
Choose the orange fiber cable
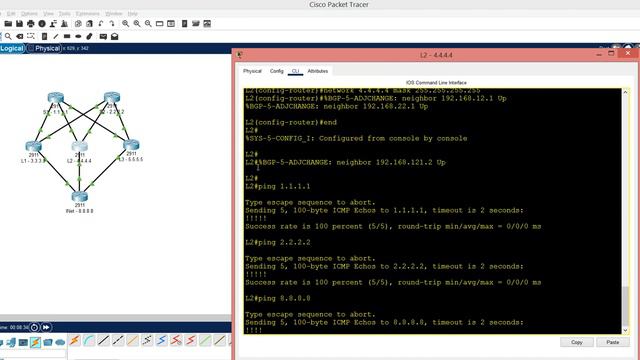click(133, 340)
